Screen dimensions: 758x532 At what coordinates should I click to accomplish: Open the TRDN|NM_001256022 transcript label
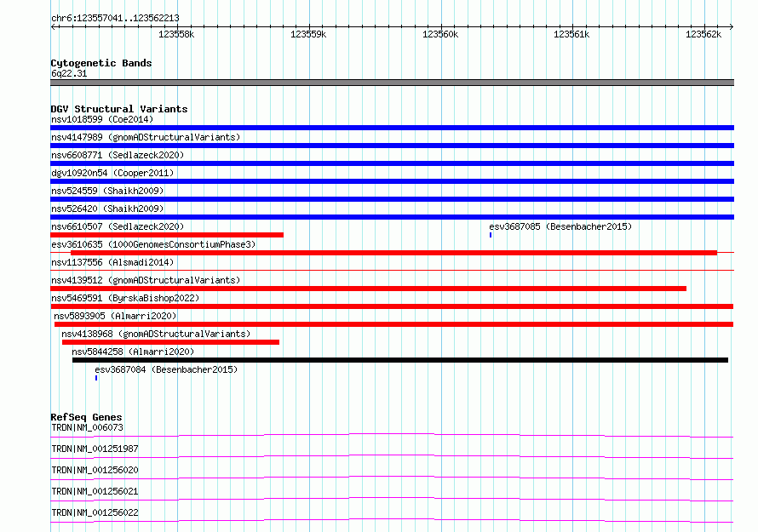[95, 512]
